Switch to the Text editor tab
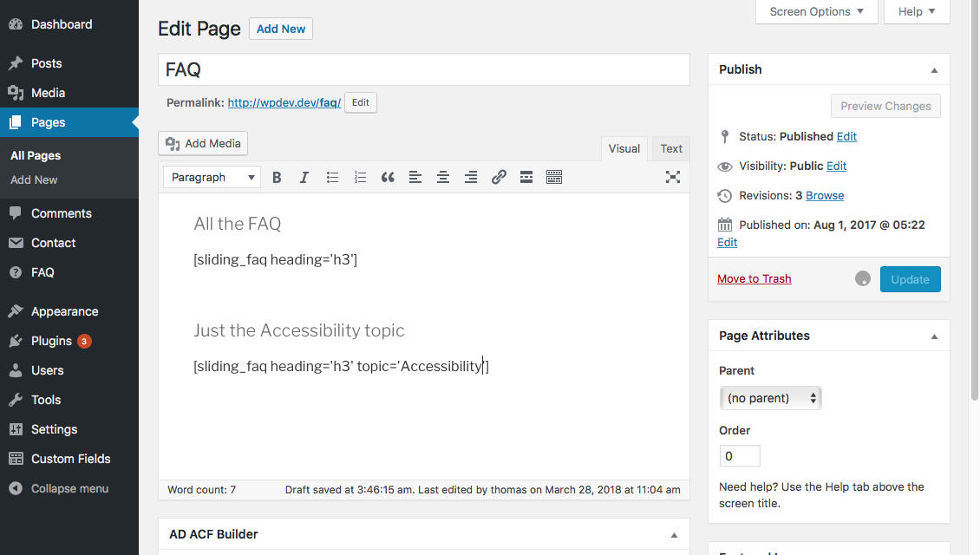 (x=671, y=148)
